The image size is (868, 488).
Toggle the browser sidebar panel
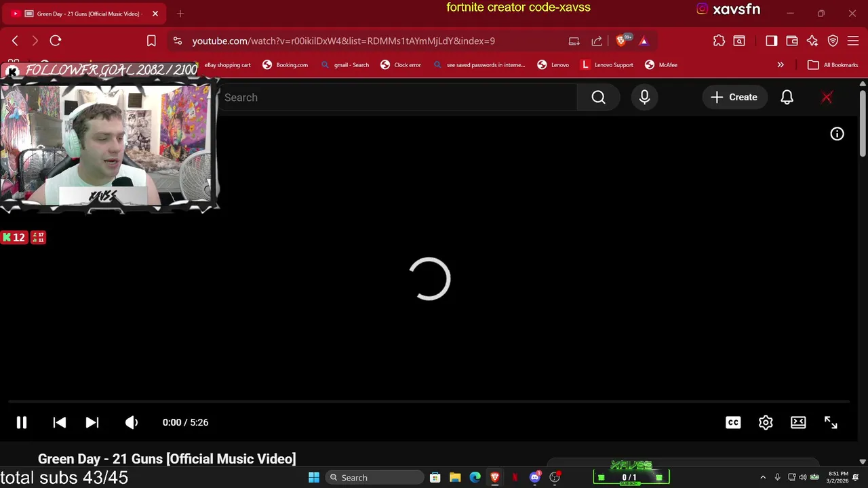click(771, 41)
